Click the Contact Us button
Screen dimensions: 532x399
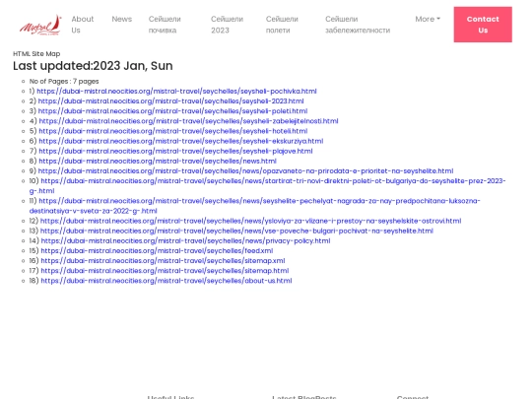pos(483,25)
